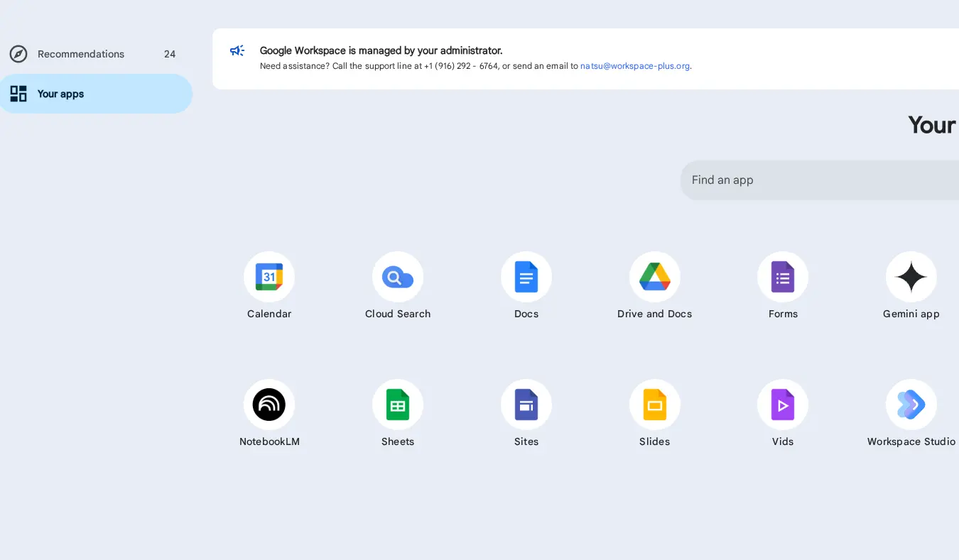Click the 'Google Workspace is managed' heading

[x=381, y=50]
